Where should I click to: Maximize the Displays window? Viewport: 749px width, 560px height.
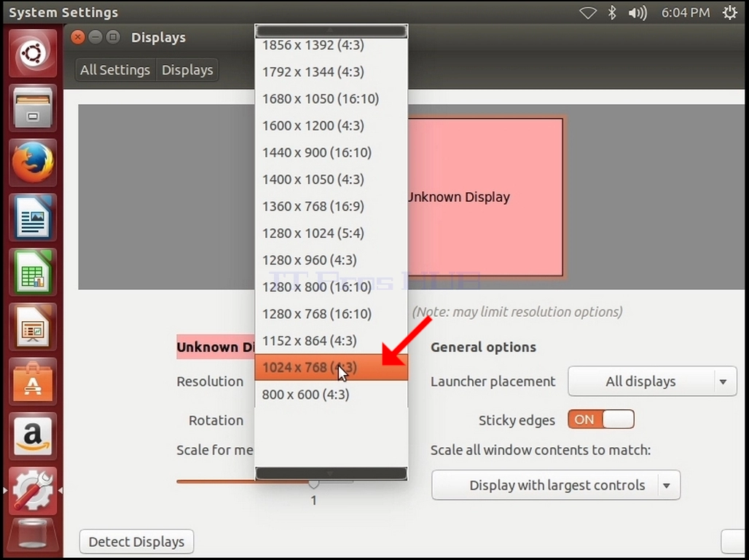tap(113, 36)
